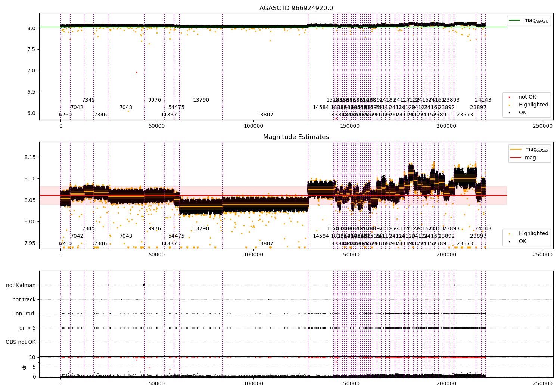The image size is (560, 392).
Task: Click the 'OBS not OK' axis label
Action: pyautogui.click(x=21, y=342)
